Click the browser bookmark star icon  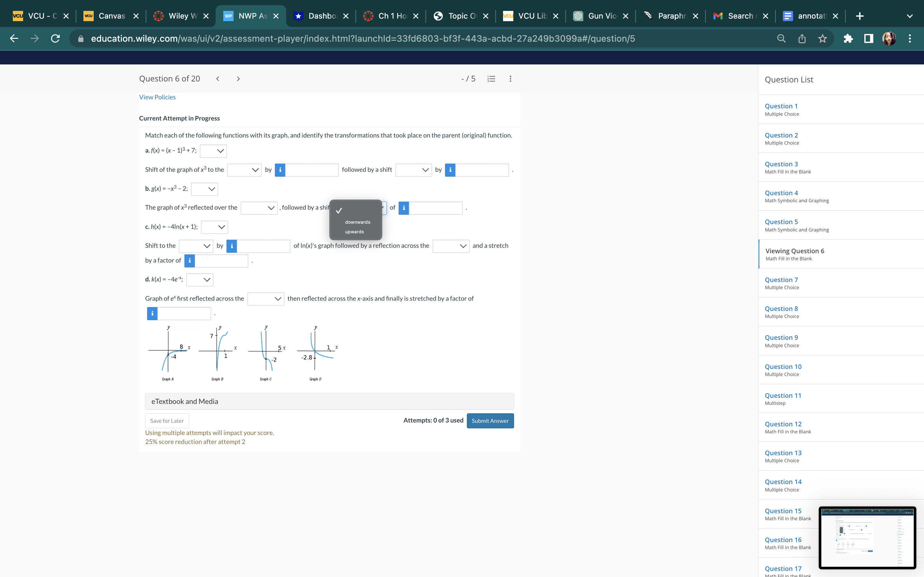pyautogui.click(x=823, y=38)
